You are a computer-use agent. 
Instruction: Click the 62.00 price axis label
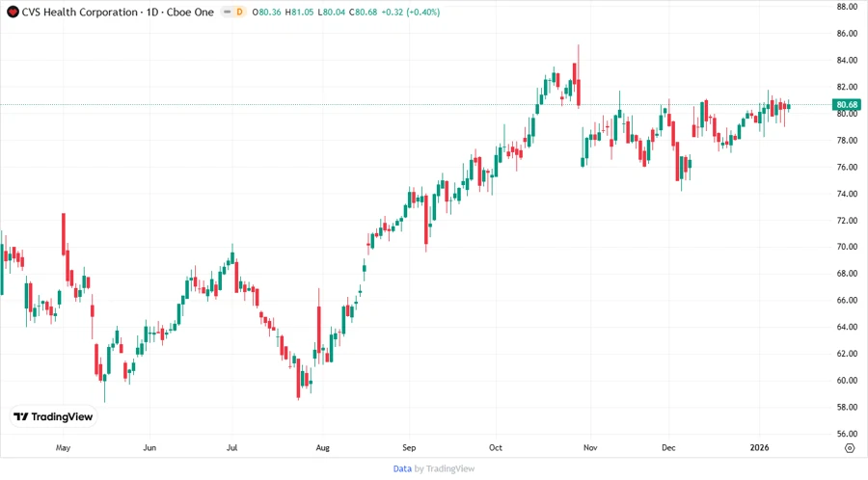[x=847, y=354]
